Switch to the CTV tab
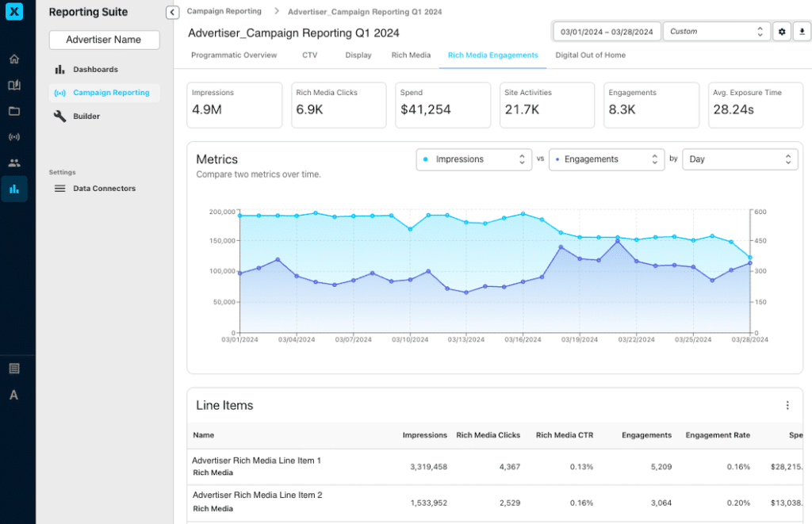812x524 pixels. tap(310, 55)
